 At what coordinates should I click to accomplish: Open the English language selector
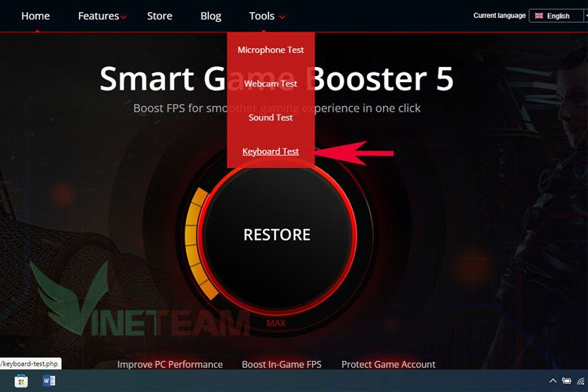click(558, 16)
